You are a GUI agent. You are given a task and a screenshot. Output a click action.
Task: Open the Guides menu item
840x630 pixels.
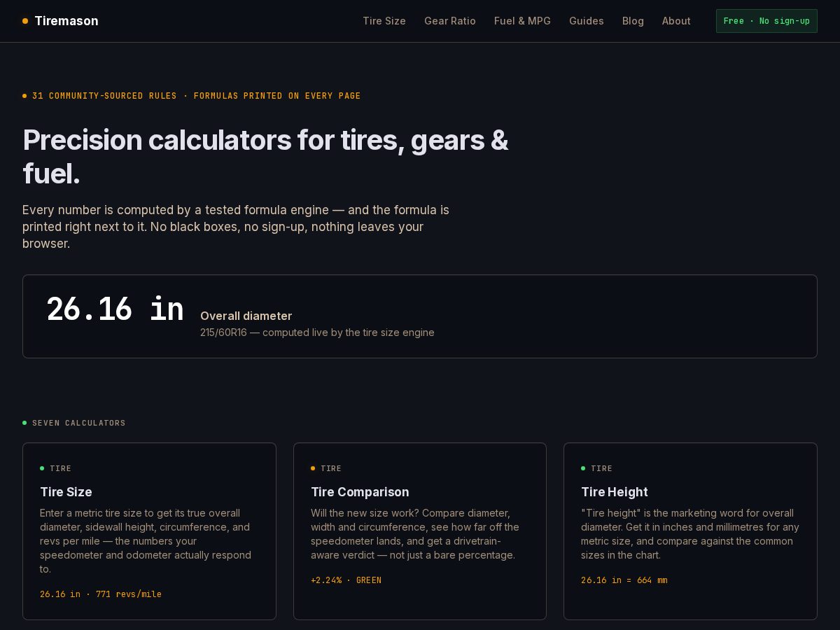point(587,21)
